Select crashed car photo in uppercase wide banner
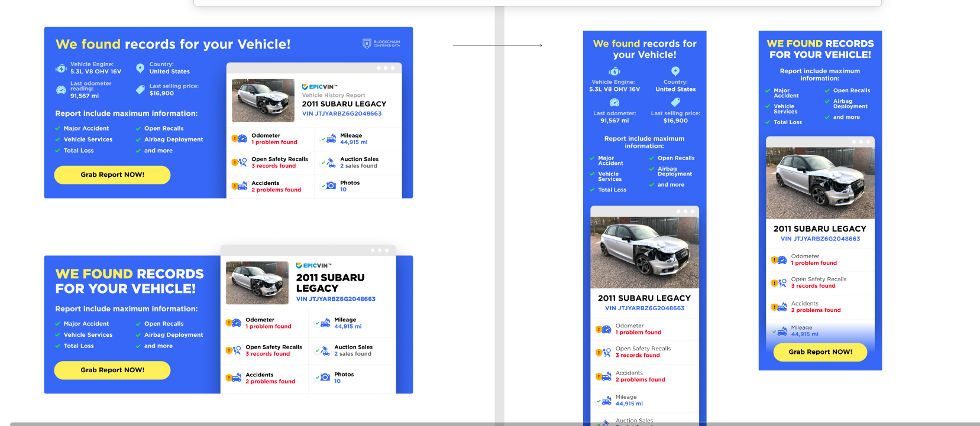980x426 pixels. coord(257,283)
